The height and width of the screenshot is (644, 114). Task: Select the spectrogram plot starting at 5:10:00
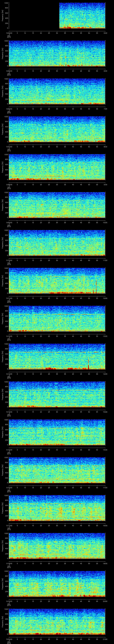click(x=57, y=243)
